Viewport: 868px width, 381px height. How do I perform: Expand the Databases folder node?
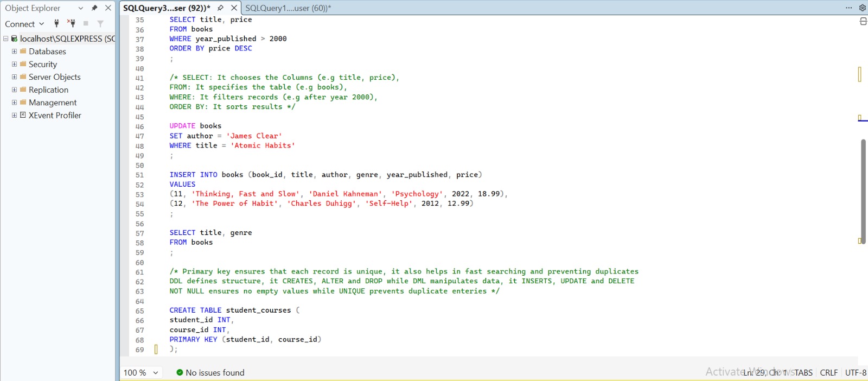point(14,52)
